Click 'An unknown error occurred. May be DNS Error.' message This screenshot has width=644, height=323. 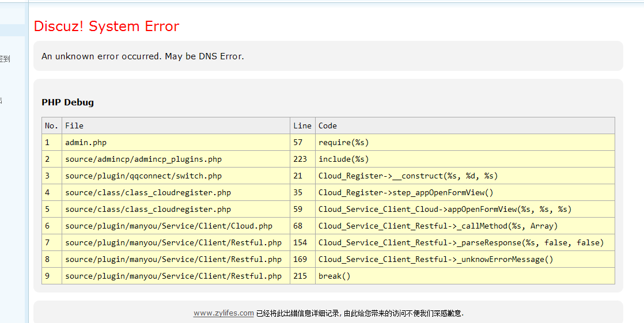coord(143,56)
